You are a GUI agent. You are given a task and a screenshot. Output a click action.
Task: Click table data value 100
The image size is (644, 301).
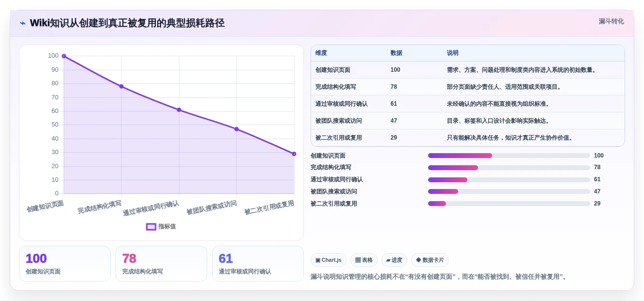click(396, 70)
